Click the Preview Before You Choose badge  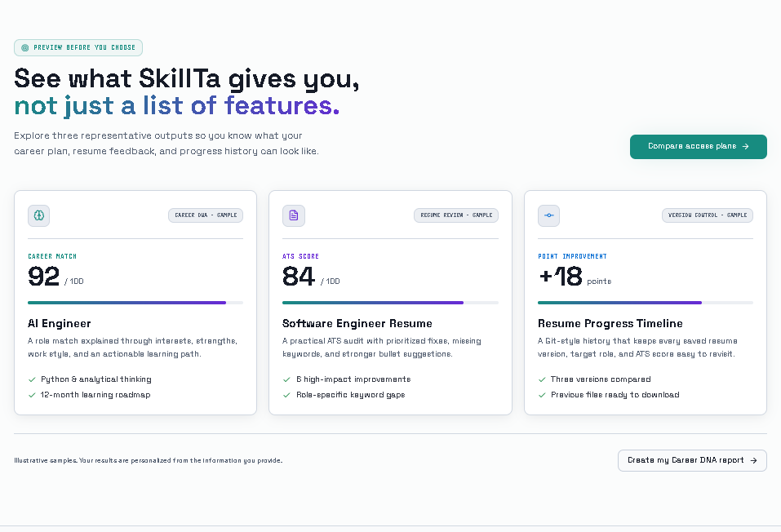pos(78,48)
